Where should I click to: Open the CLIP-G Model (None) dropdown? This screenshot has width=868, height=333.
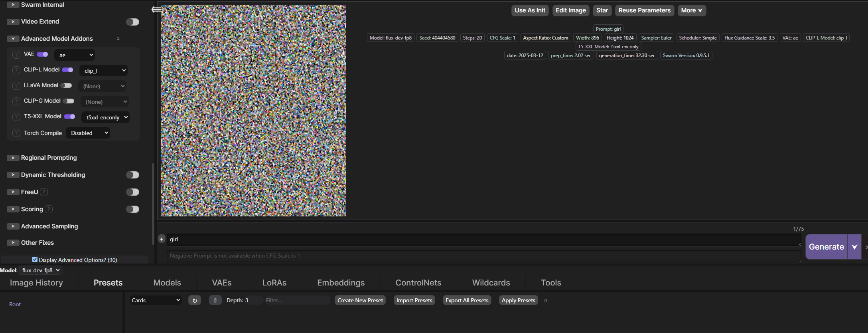coord(105,102)
